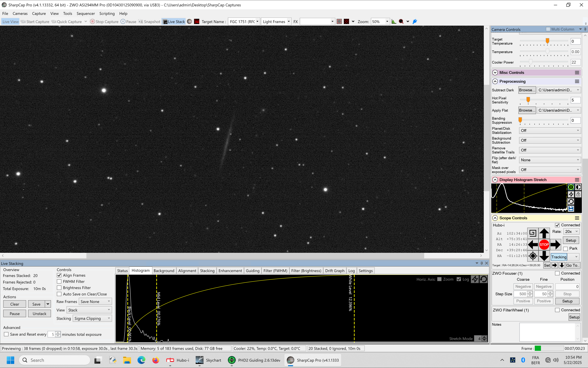The height and width of the screenshot is (368, 588).
Task: Click the red magnifier focus assistant icon
Action: pos(401,21)
